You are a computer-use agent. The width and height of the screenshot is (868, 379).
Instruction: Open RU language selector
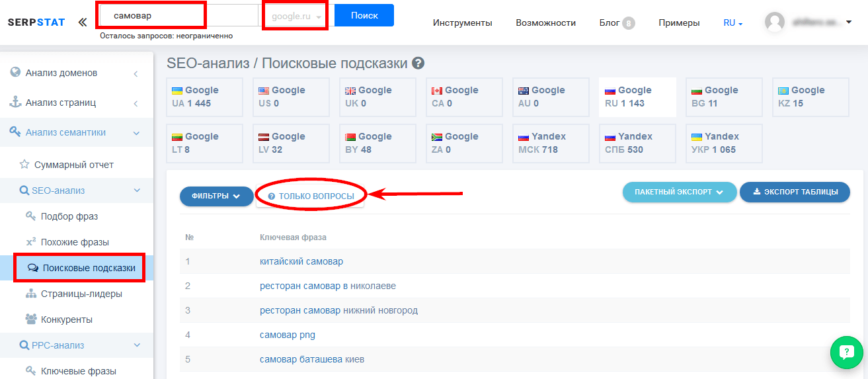733,22
